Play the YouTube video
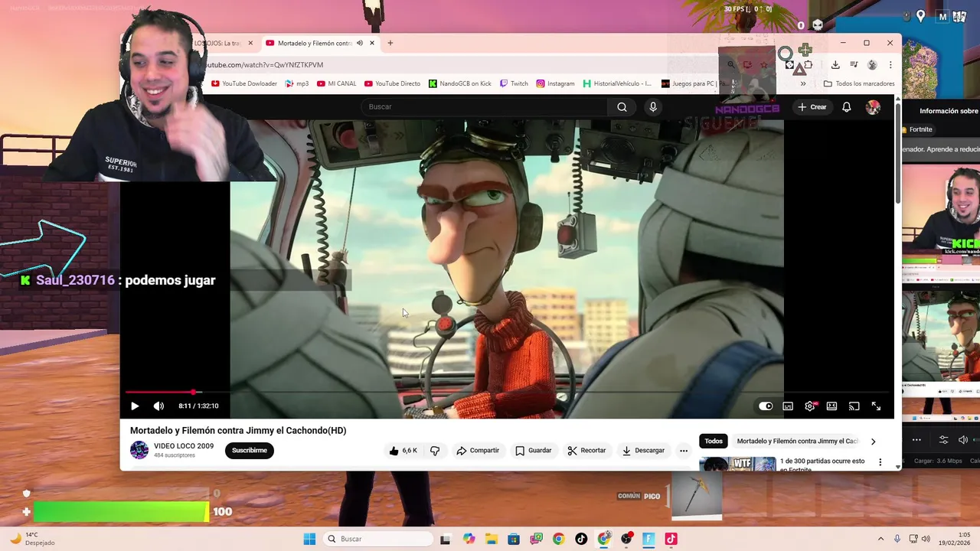This screenshot has height=551, width=980. tap(135, 406)
